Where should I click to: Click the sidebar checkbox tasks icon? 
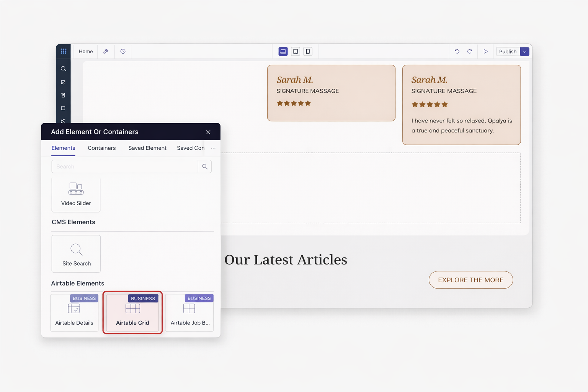(64, 82)
